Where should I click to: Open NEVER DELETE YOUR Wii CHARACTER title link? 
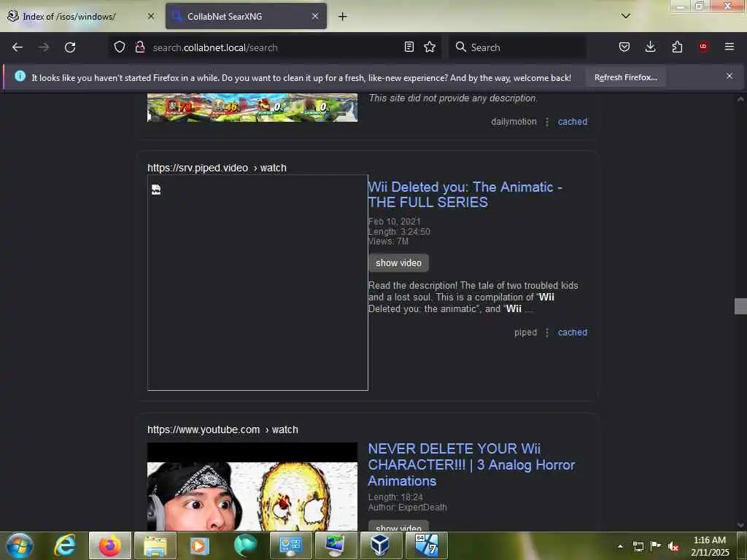[471, 464]
